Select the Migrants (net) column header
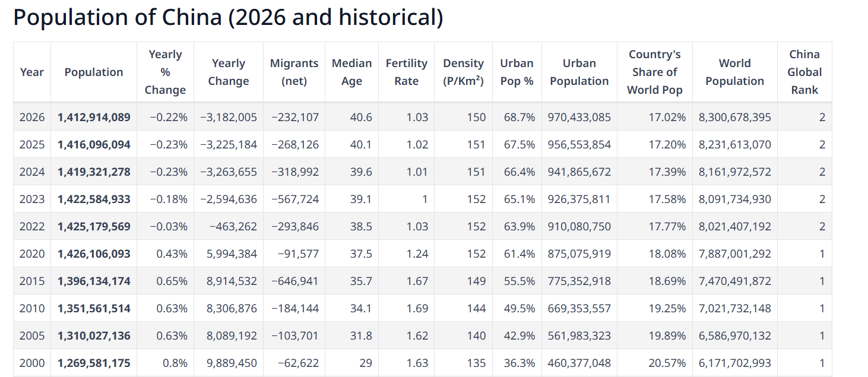Screen dimensions: 868x377 294,72
